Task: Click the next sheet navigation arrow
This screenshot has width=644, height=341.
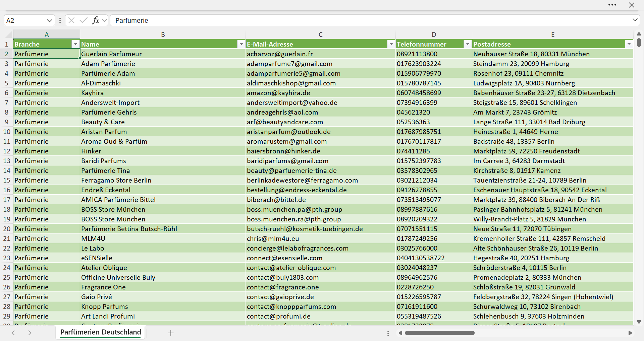Action: pyautogui.click(x=30, y=333)
